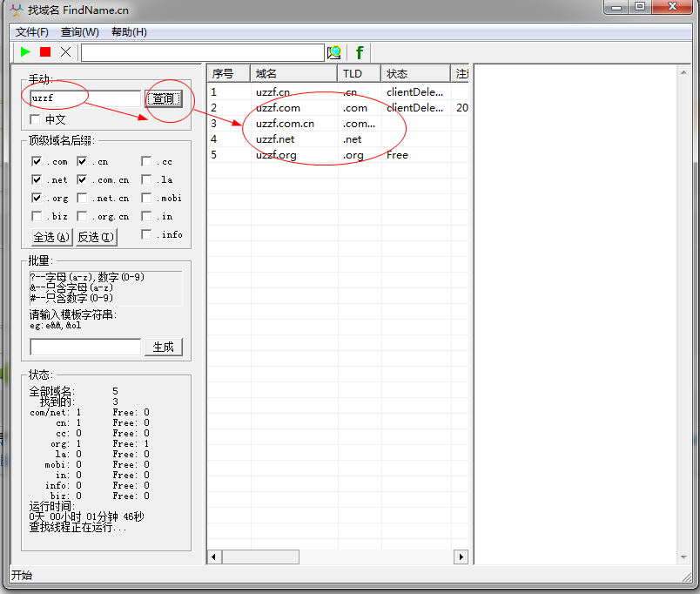The height and width of the screenshot is (594, 700).
Task: Enable the .net.cn suffix checkbox
Action: pos(82,198)
